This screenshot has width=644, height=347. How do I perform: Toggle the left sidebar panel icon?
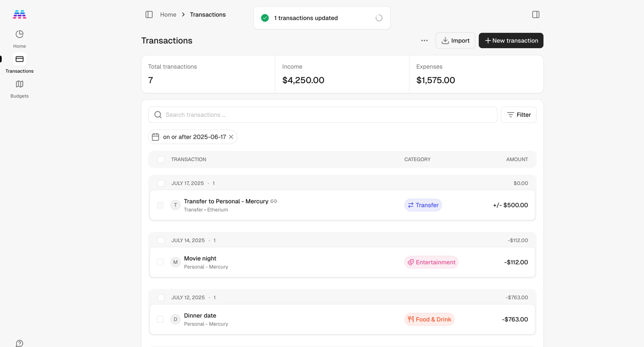pyautogui.click(x=149, y=14)
